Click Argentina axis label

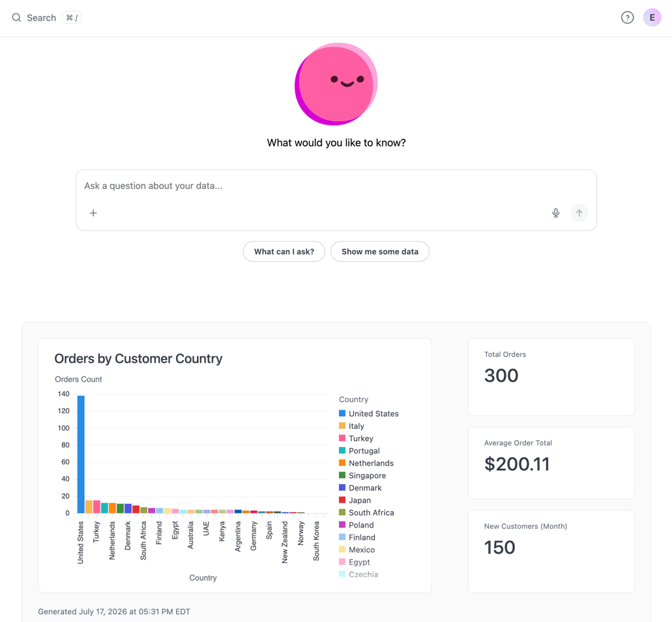coord(238,536)
